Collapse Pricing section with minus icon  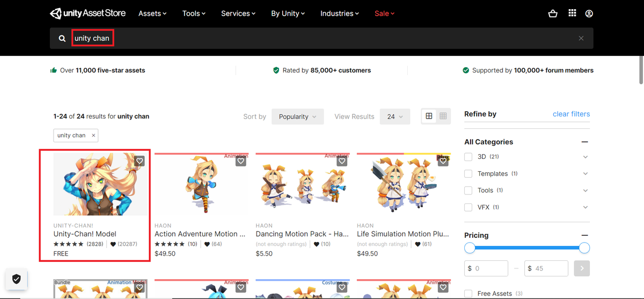(x=585, y=235)
